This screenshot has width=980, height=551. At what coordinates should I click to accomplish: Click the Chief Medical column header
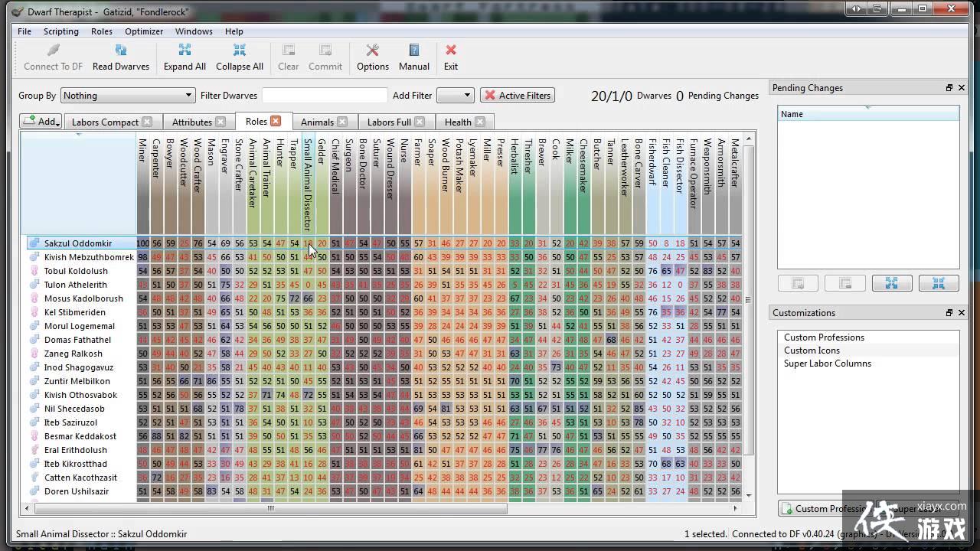[335, 185]
